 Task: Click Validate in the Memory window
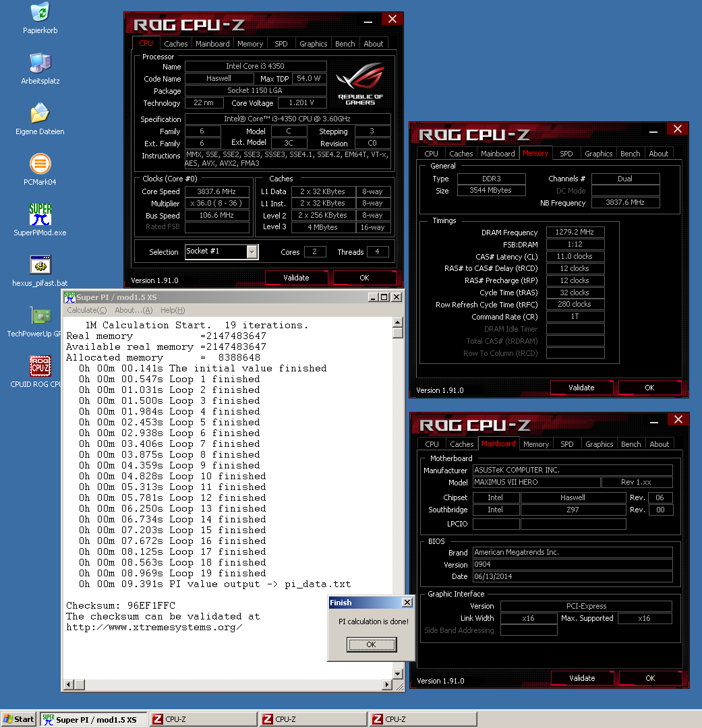[581, 388]
